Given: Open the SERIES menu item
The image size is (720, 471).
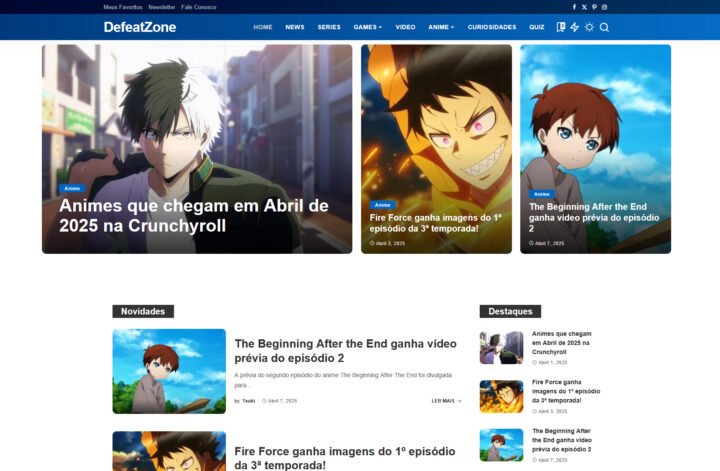Looking at the screenshot, I should click(x=329, y=27).
